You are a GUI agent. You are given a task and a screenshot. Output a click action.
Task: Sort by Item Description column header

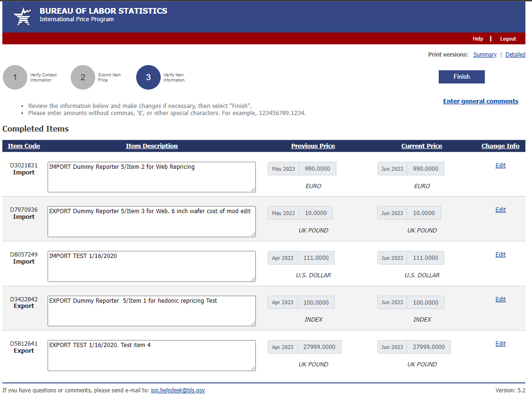pyautogui.click(x=152, y=146)
